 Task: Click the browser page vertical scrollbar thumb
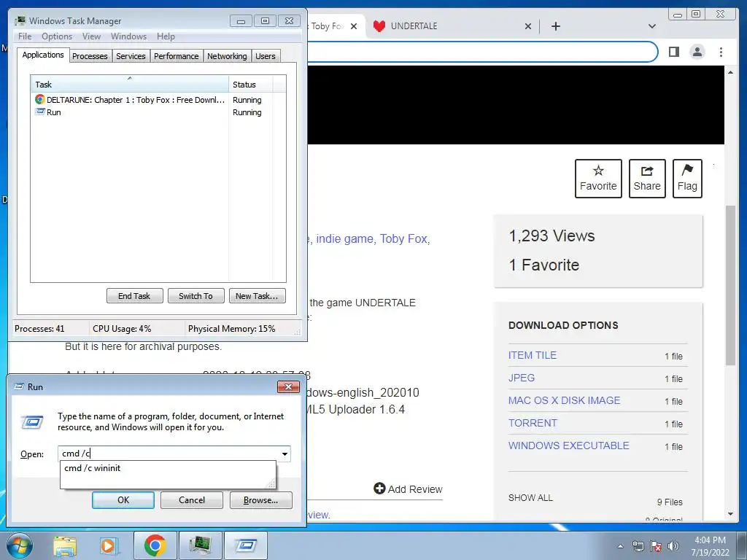(x=730, y=285)
